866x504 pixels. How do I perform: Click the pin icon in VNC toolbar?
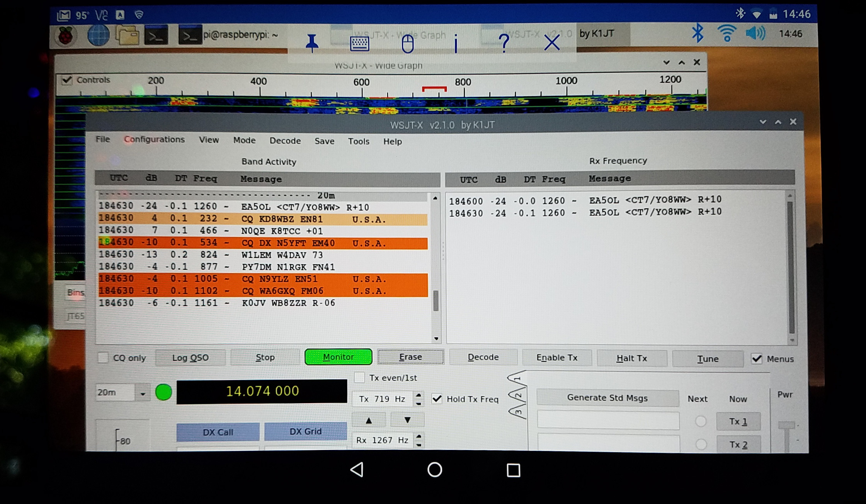(x=312, y=42)
